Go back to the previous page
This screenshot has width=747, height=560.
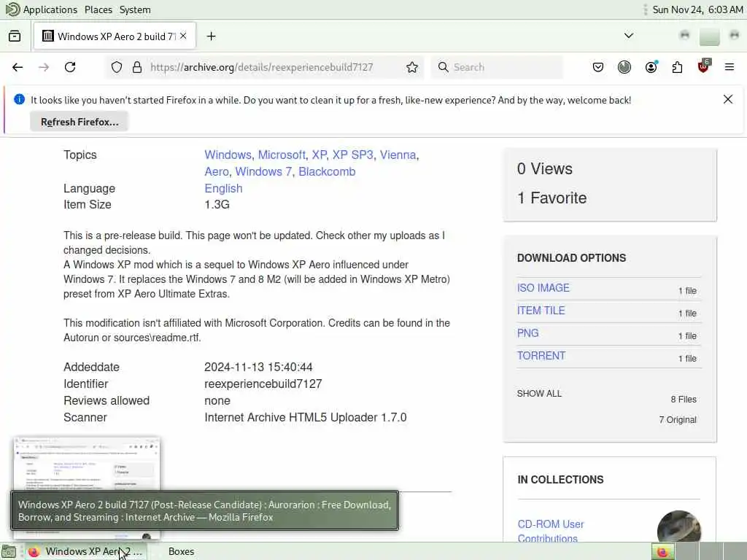pos(18,67)
